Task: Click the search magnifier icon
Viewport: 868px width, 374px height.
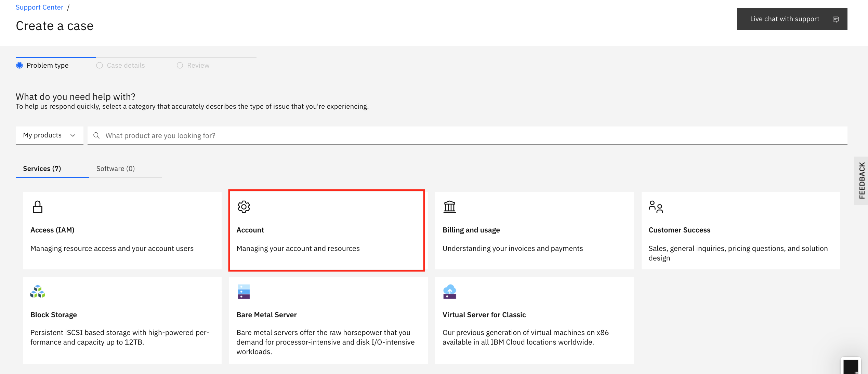Action: (x=96, y=136)
